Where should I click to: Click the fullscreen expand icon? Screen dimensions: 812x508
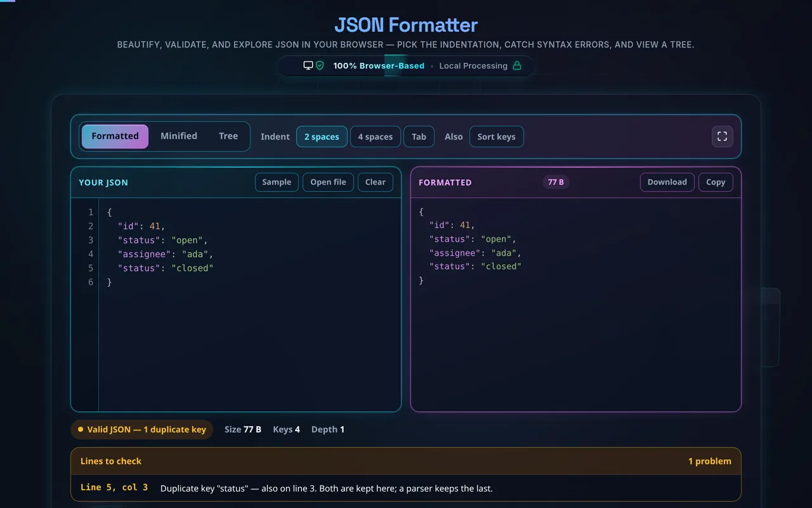tap(722, 137)
